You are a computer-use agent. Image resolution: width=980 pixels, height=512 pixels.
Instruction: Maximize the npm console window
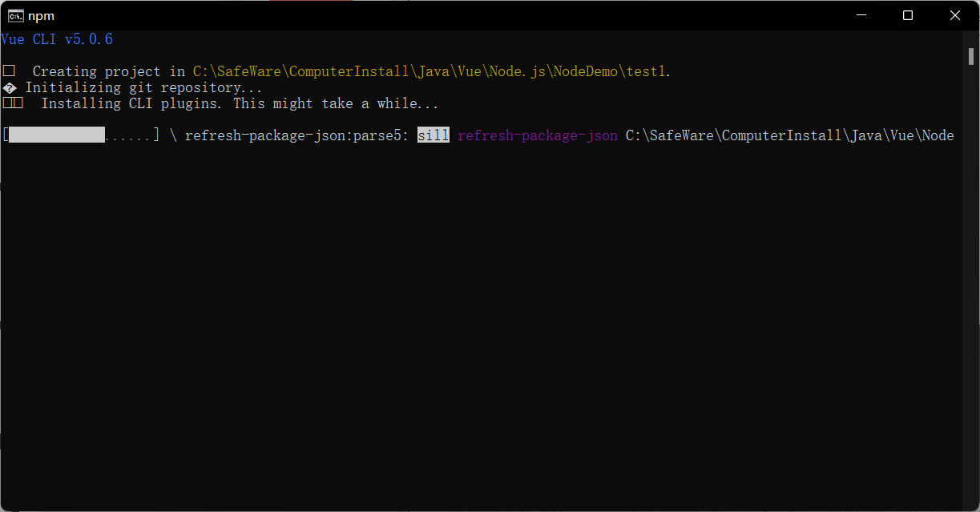pyautogui.click(x=908, y=15)
